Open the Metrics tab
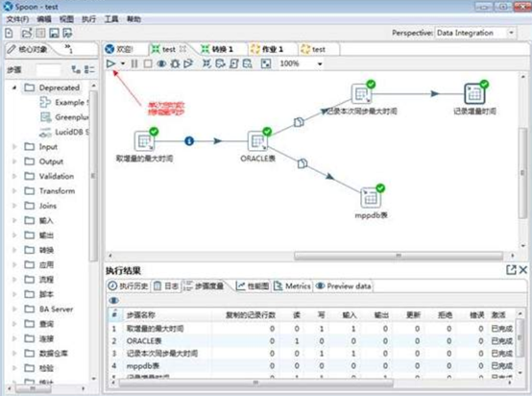Image resolution: width=532 pixels, height=396 pixels. coord(293,286)
